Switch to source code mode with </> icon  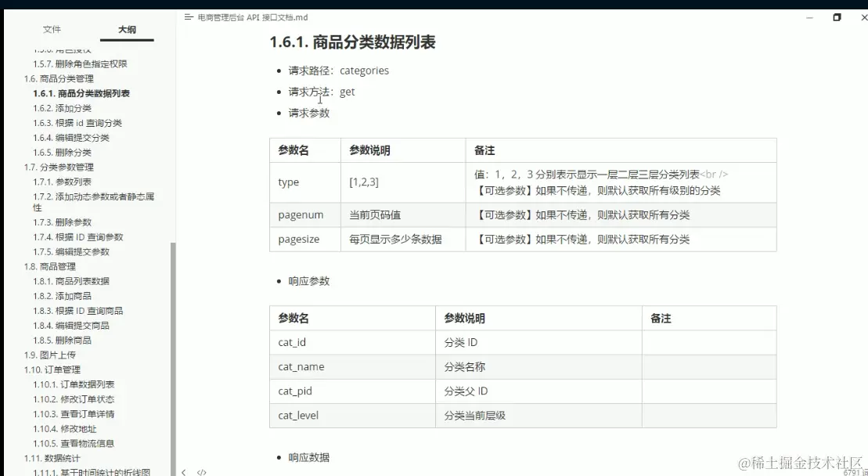201,471
